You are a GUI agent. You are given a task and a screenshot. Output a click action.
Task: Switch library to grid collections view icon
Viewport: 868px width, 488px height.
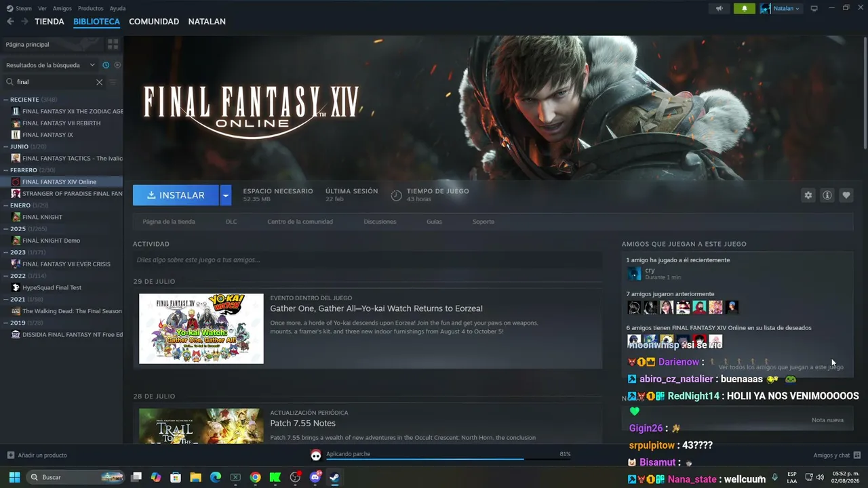point(113,44)
